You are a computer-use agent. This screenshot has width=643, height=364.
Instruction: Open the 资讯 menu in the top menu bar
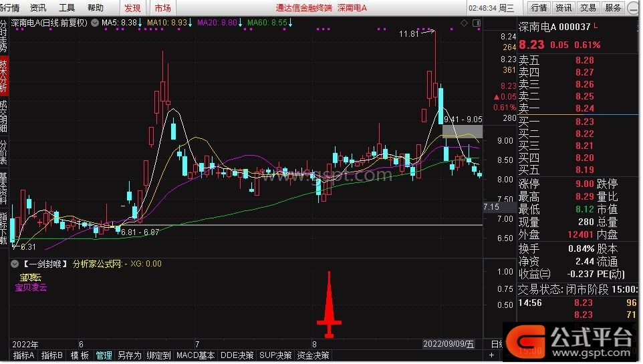pos(38,8)
